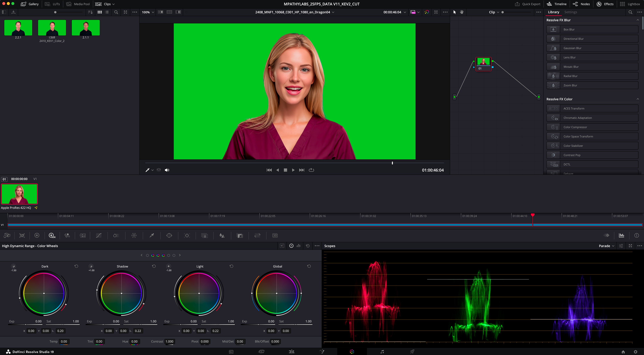Select the Qualifier eyedropper palette
The height and width of the screenshot is (355, 644).
[x=152, y=235]
